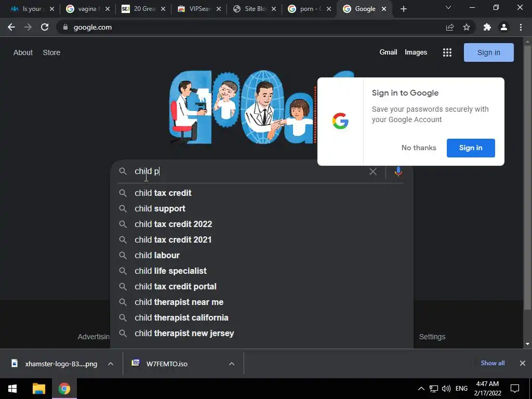Screen dimensions: 532x399
Task: Open File Explorer from the taskbar
Action: 38,389
